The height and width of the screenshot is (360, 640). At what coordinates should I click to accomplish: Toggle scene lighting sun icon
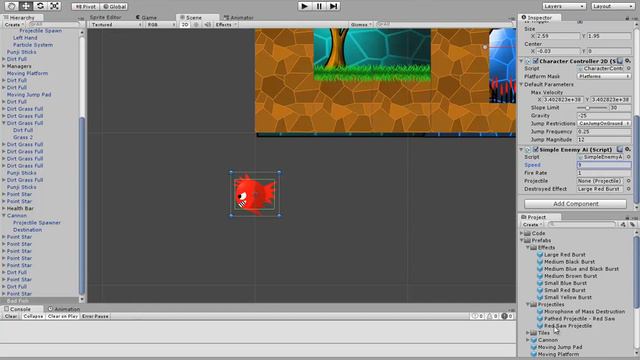(x=196, y=24)
